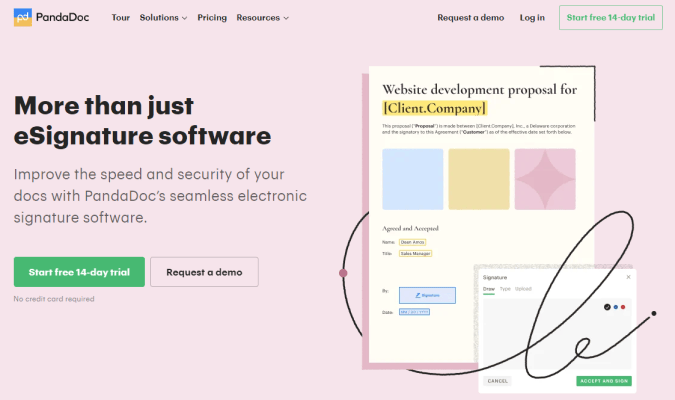Choose the black ink color swatch

pyautogui.click(x=607, y=307)
